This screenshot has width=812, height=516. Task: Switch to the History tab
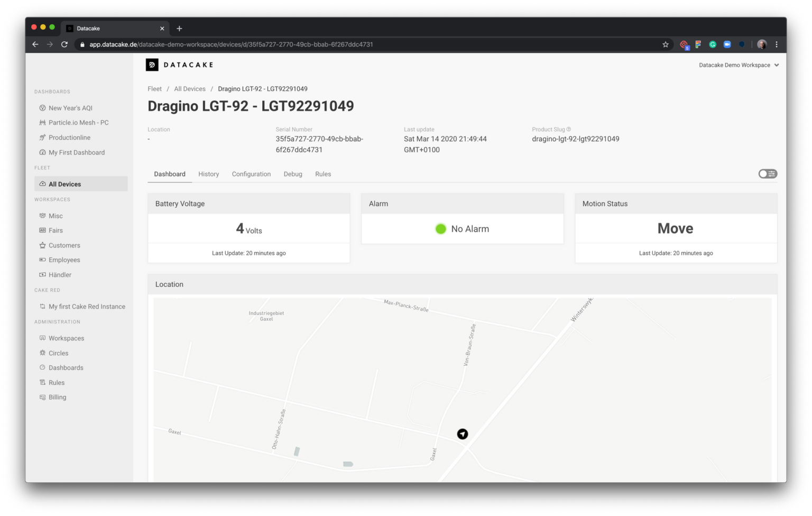(x=208, y=174)
